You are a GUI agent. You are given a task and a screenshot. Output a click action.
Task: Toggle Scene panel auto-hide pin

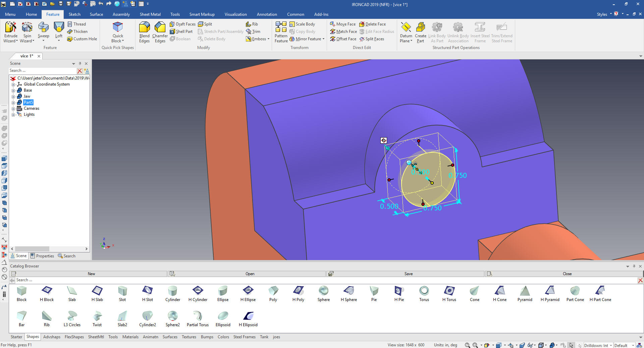pos(80,63)
